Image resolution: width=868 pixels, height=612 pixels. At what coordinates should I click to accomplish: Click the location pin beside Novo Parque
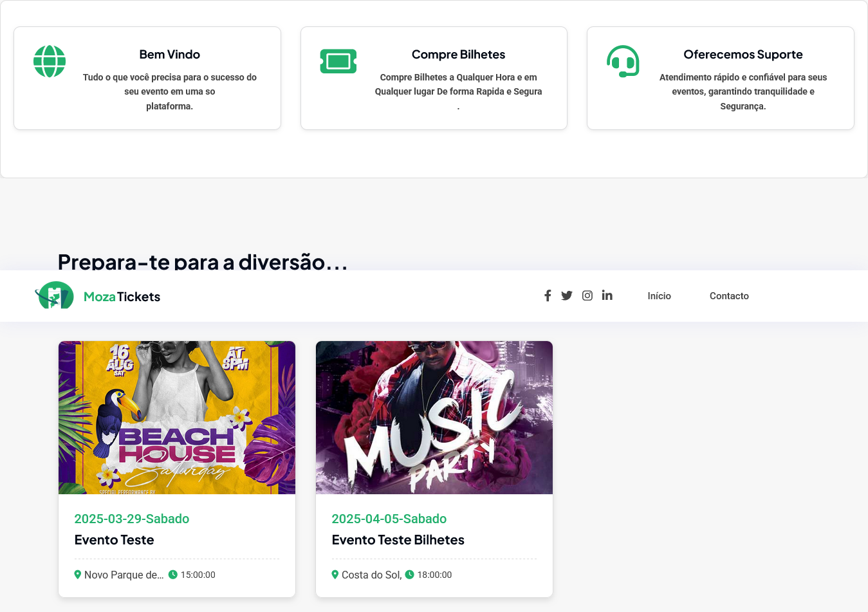click(78, 575)
